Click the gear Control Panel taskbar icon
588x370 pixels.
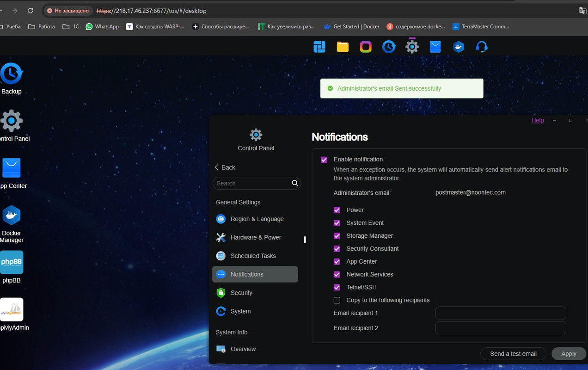click(x=412, y=47)
